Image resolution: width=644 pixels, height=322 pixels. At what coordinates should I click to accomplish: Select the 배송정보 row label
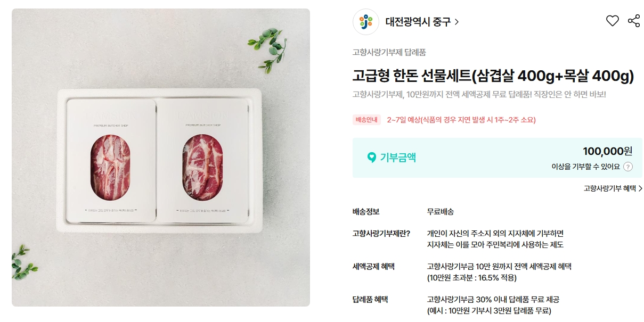point(366,212)
